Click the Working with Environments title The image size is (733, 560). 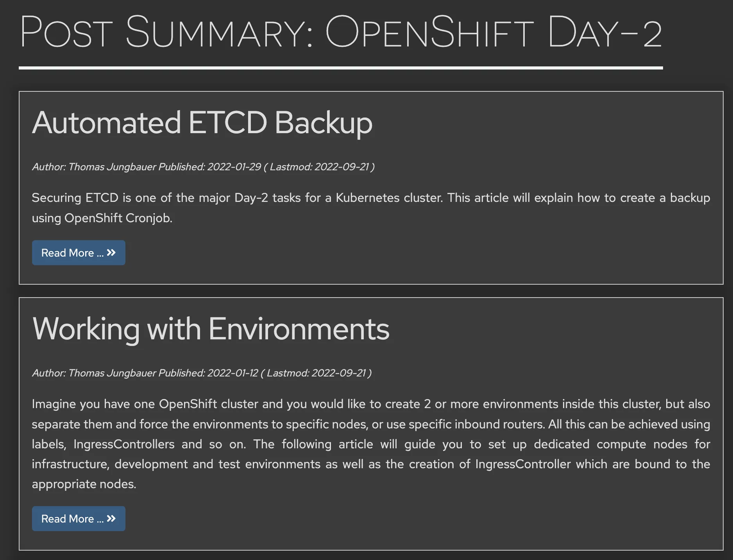(x=211, y=329)
